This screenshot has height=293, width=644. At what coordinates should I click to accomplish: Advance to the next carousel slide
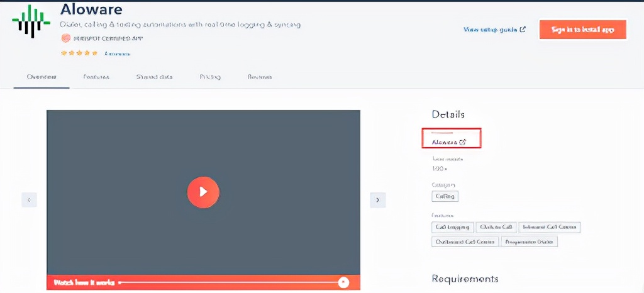(x=377, y=200)
